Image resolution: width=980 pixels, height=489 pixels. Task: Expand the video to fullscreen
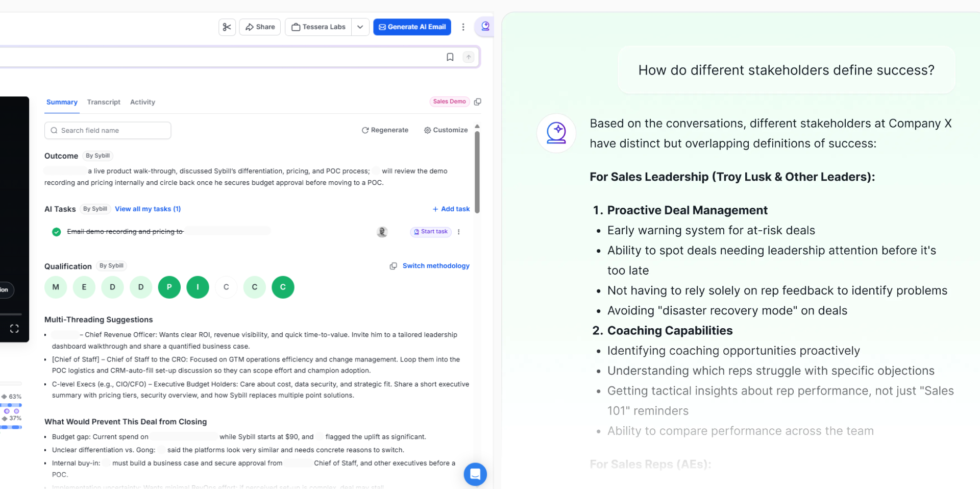(x=14, y=329)
